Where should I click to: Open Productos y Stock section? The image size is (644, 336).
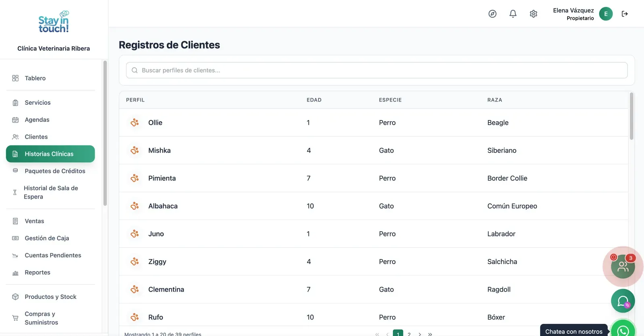50,297
